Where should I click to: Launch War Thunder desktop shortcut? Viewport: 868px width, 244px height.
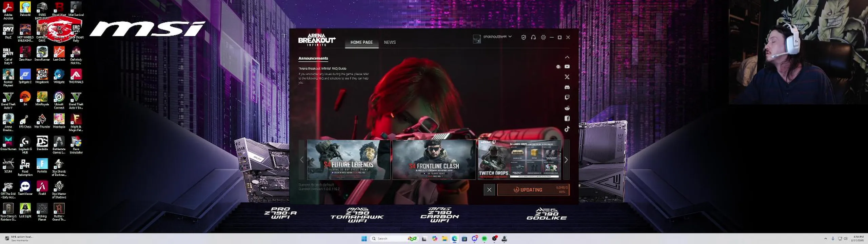42,121
